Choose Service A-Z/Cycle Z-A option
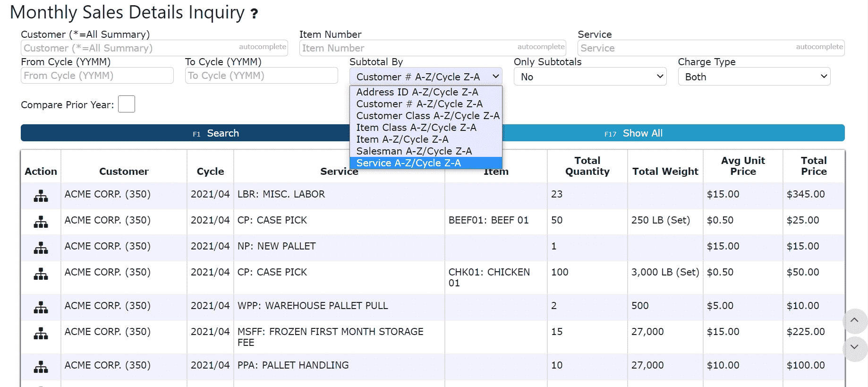The height and width of the screenshot is (387, 868). (x=425, y=163)
